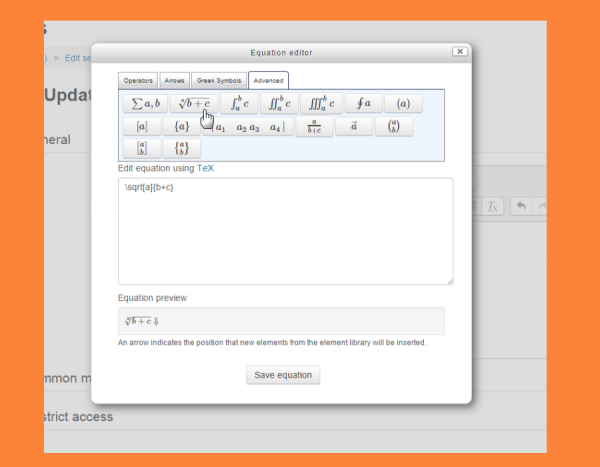
Task: Insert parentheses (a) template
Action: tap(403, 103)
